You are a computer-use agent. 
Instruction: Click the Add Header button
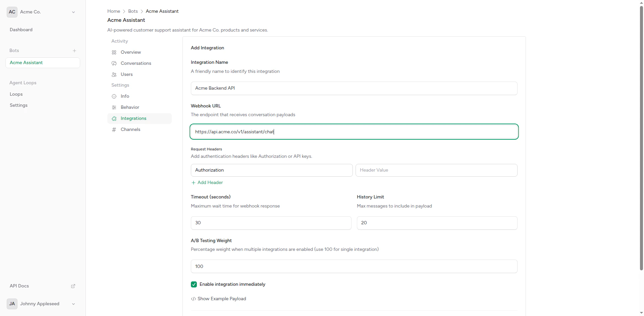tap(207, 183)
